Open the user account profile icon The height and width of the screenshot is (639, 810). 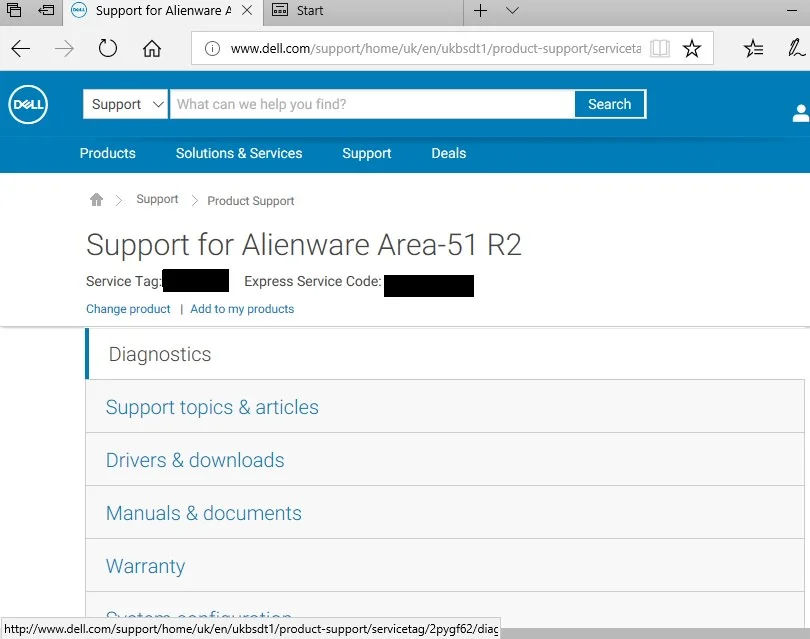click(x=801, y=113)
